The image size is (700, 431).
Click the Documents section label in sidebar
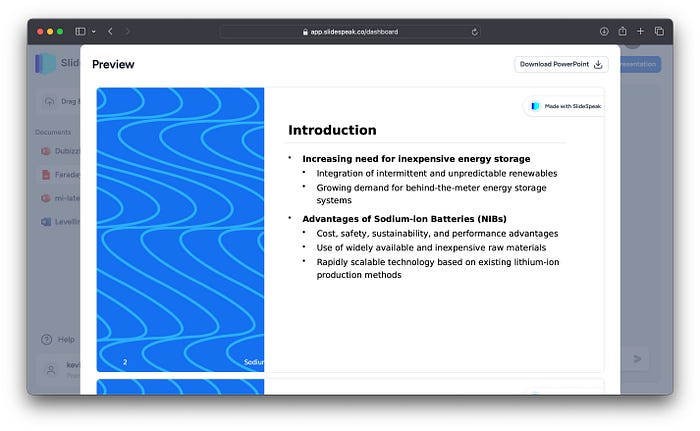[53, 132]
